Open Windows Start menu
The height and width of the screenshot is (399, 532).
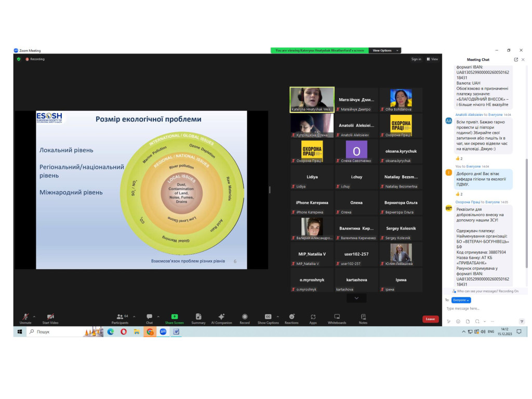point(20,332)
